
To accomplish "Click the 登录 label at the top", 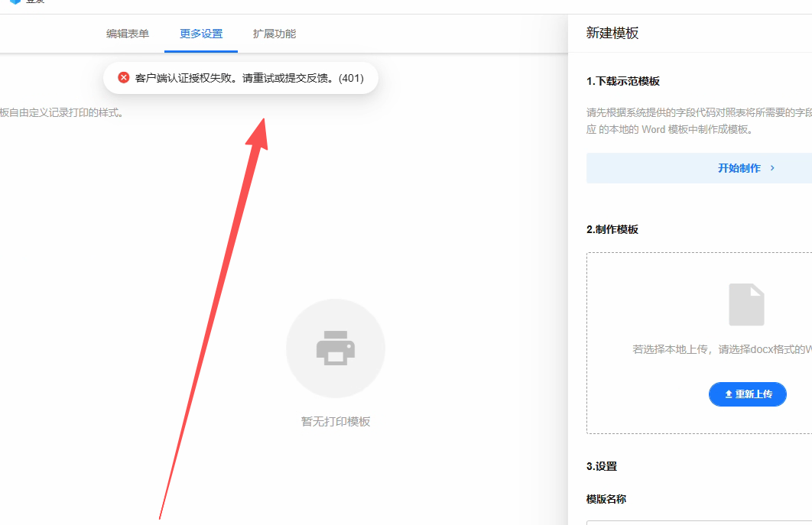I will click(x=34, y=2).
